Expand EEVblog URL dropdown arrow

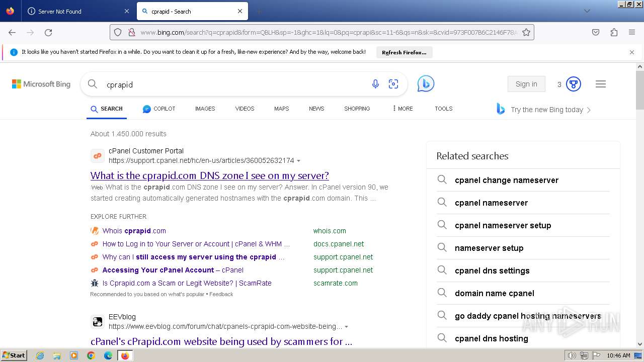click(347, 327)
